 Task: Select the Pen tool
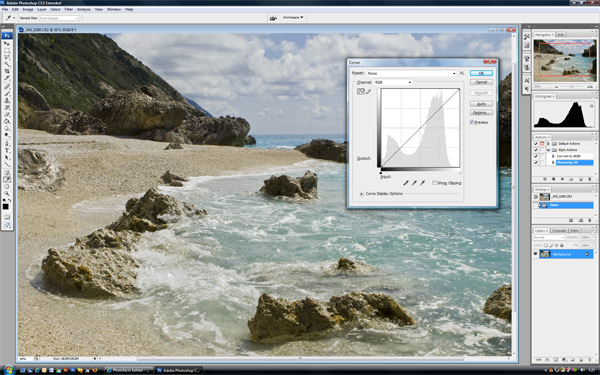[7, 143]
